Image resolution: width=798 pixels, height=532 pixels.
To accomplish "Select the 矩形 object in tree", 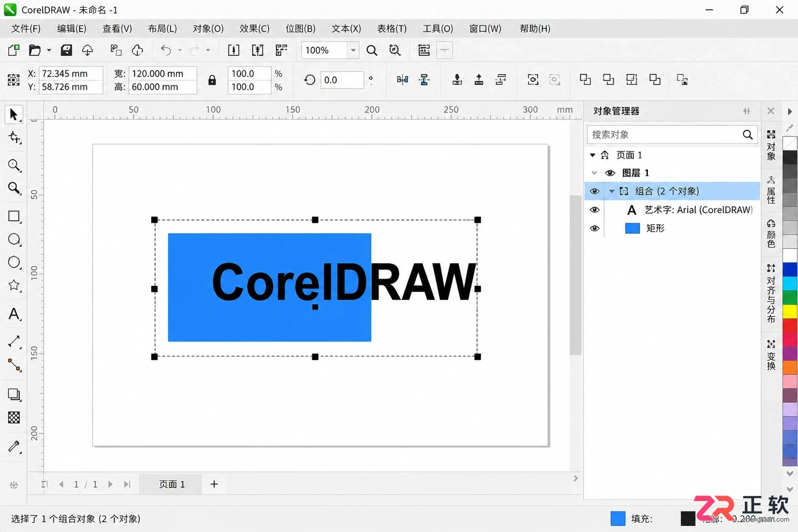I will (655, 228).
